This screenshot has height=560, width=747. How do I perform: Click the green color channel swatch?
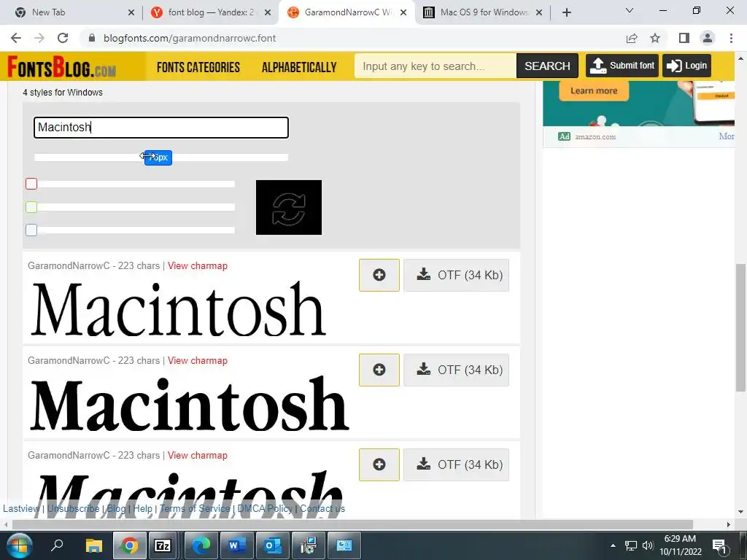[31, 207]
